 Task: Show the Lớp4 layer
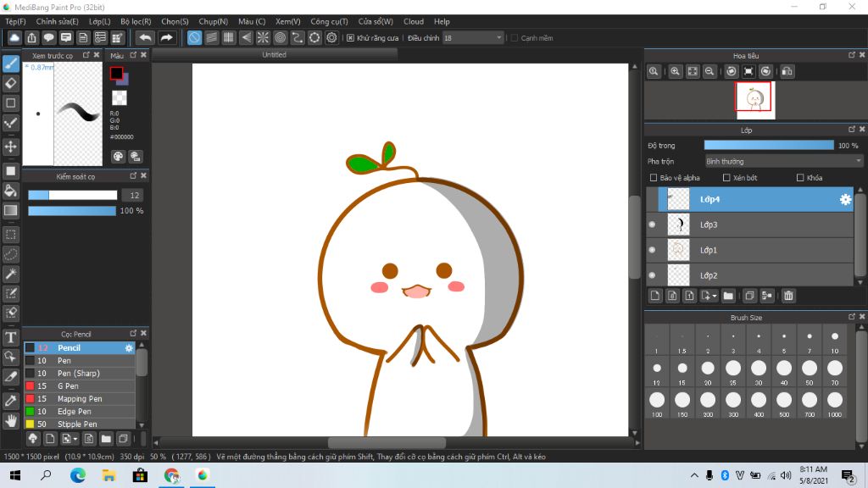[652, 199]
